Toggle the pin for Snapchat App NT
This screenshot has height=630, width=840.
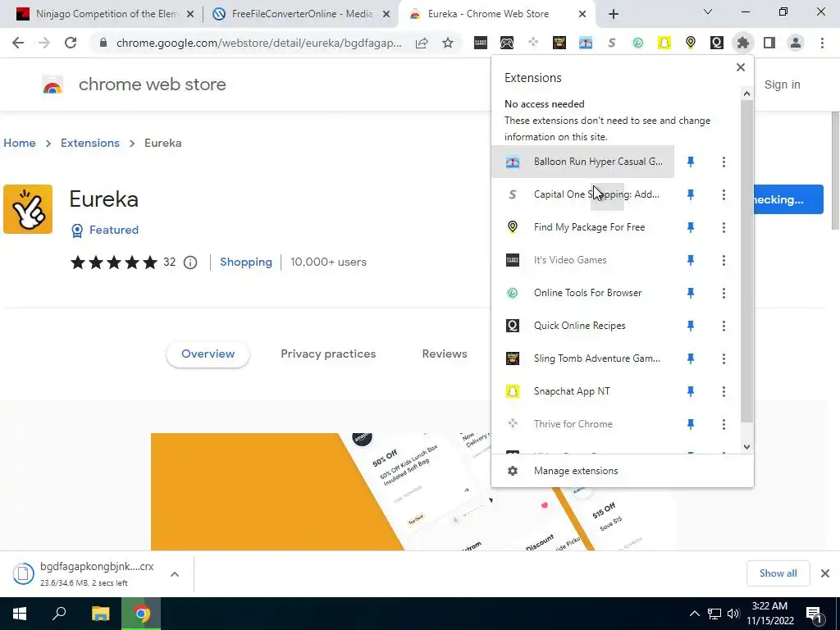click(x=691, y=391)
